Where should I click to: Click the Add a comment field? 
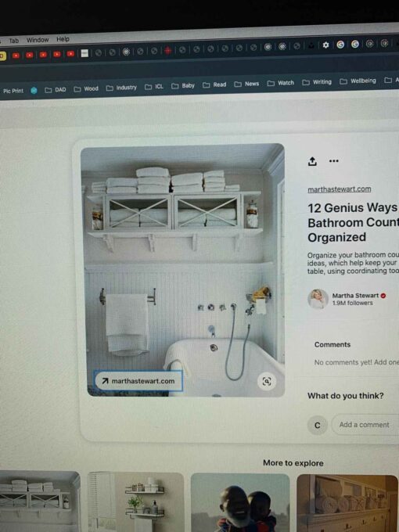click(x=365, y=425)
